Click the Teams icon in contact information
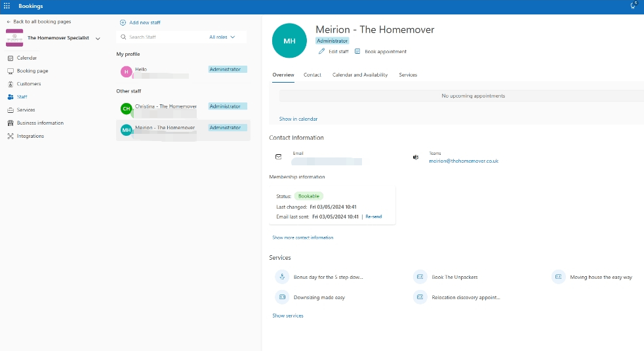Screen dimensions: 644x351 (x=416, y=157)
